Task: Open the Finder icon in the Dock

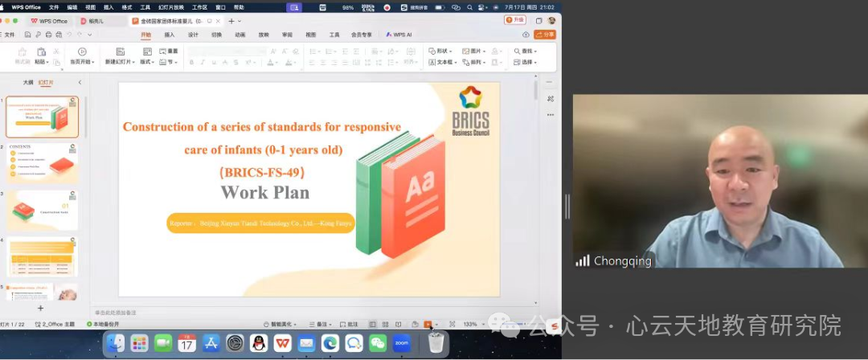Action: [116, 343]
